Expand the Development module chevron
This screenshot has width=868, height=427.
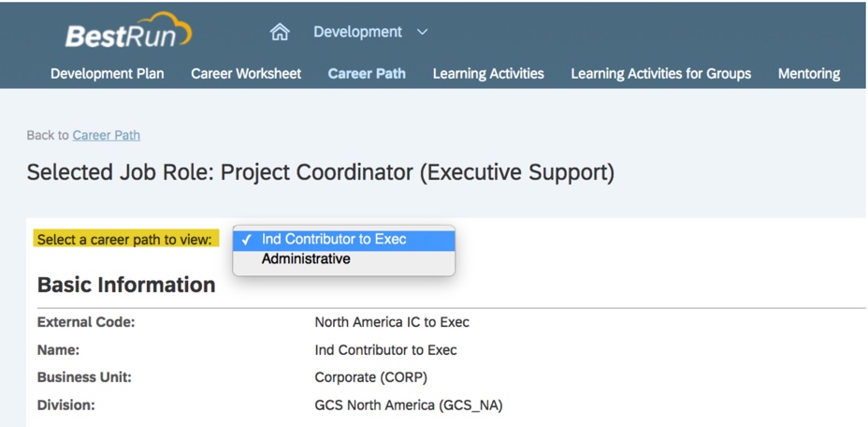(x=422, y=32)
